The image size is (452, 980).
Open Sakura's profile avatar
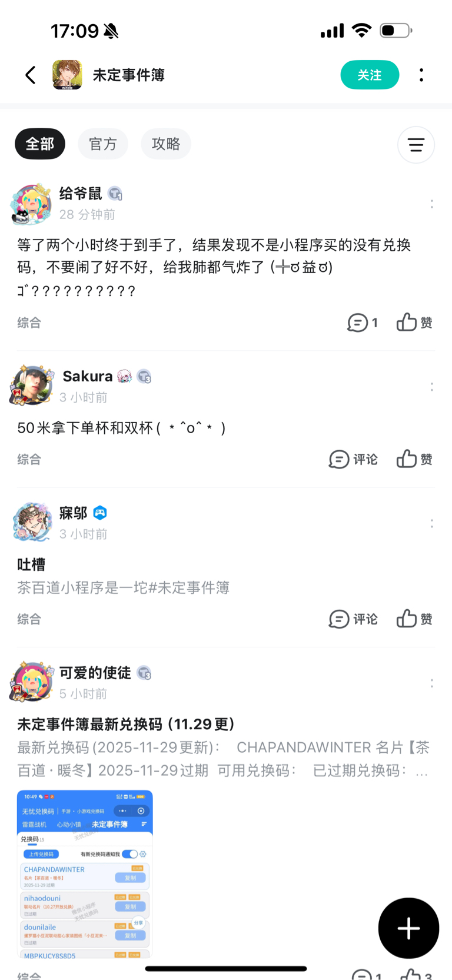tap(32, 385)
